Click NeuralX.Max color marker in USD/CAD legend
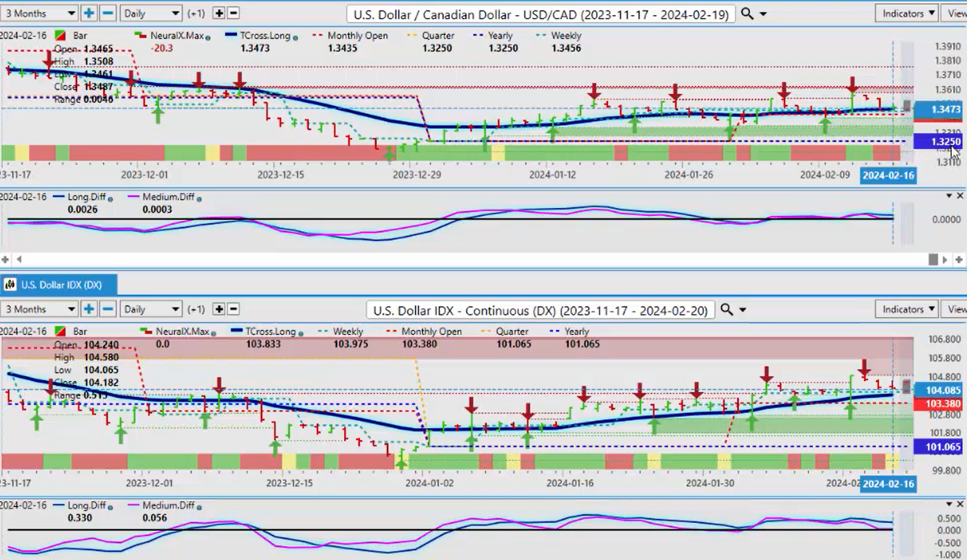This screenshot has width=967, height=560. pyautogui.click(x=141, y=35)
